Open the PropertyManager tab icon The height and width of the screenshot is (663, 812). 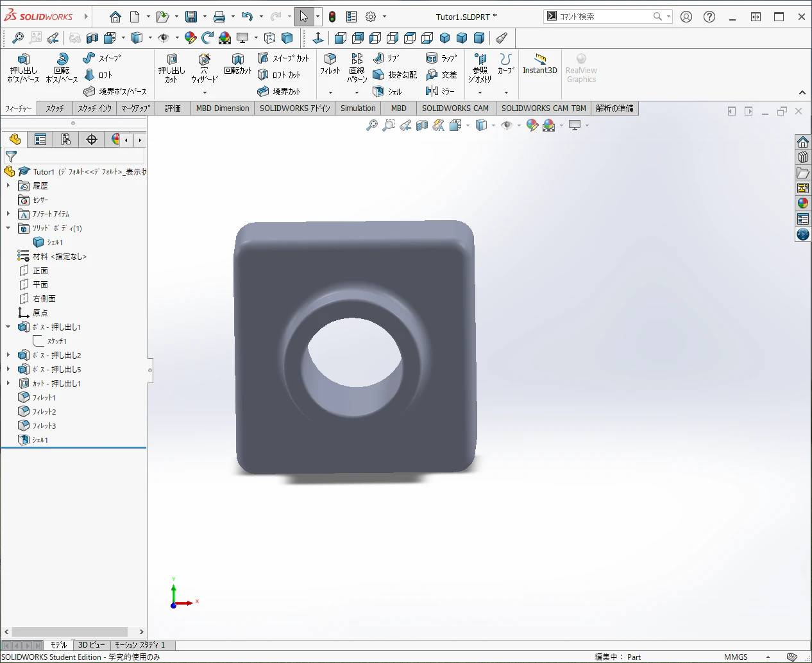(40, 139)
